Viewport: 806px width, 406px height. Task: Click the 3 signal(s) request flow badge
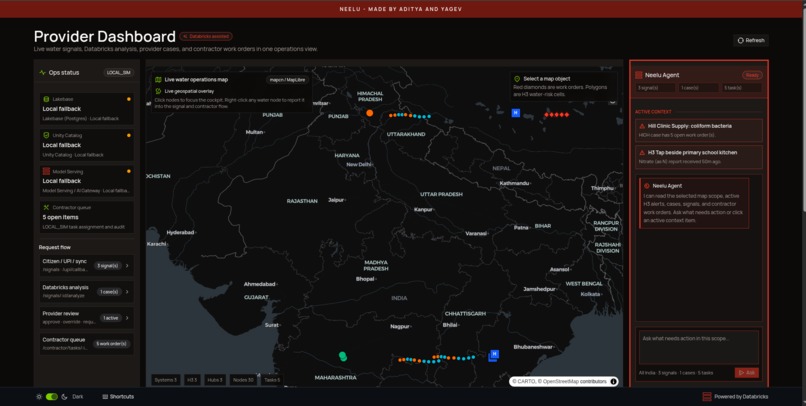tap(107, 266)
